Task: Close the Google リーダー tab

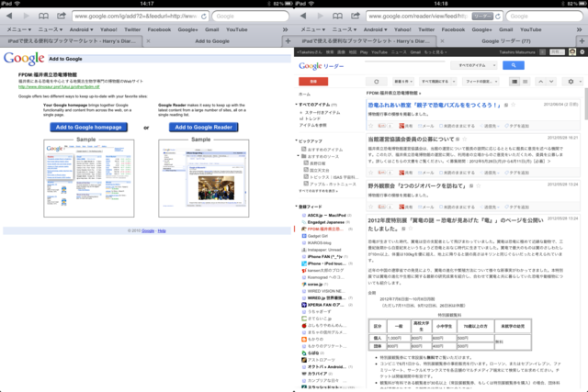Action: point(442,40)
